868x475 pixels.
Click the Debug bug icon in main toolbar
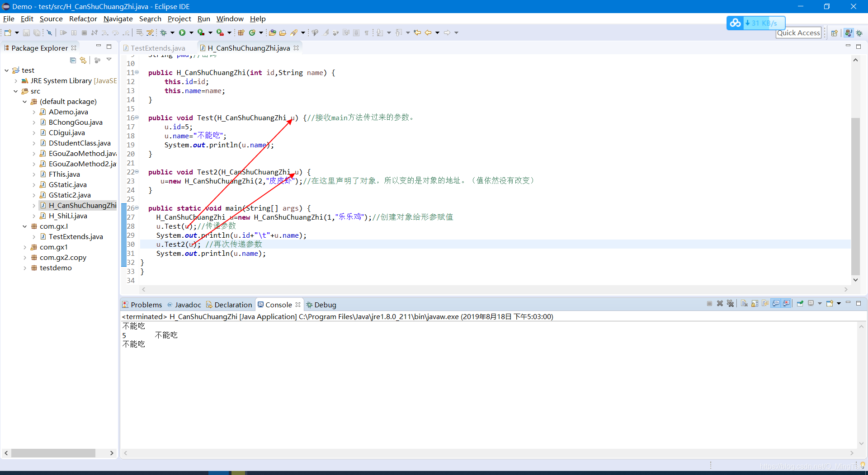(x=163, y=33)
